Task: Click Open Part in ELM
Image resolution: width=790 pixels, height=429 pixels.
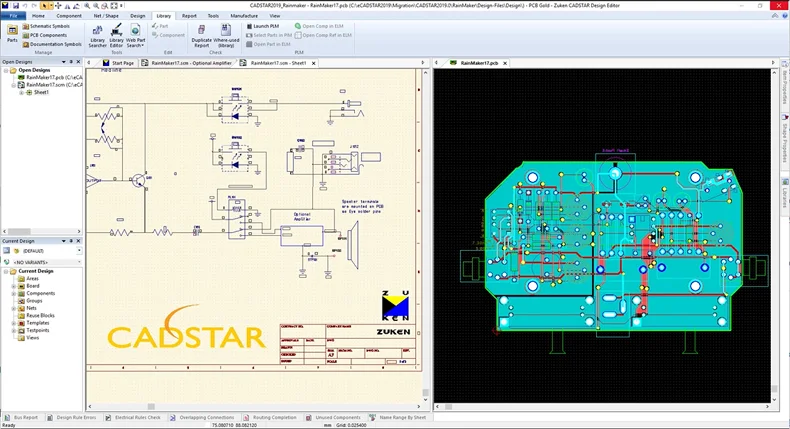Action: (268, 44)
